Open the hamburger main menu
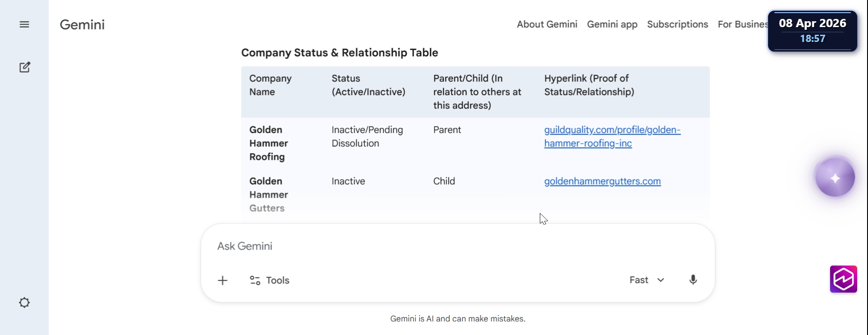Screen dimensions: 868x335 pyautogui.click(x=24, y=24)
